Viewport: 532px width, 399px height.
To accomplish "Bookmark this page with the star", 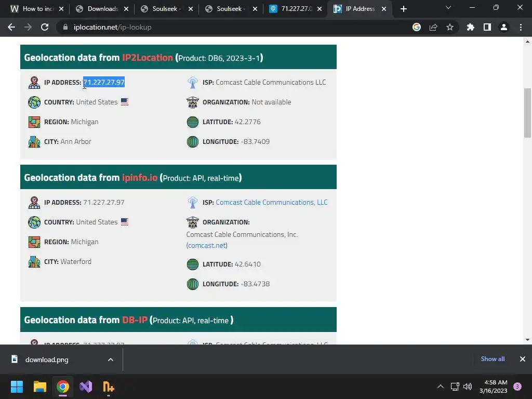I will click(450, 27).
